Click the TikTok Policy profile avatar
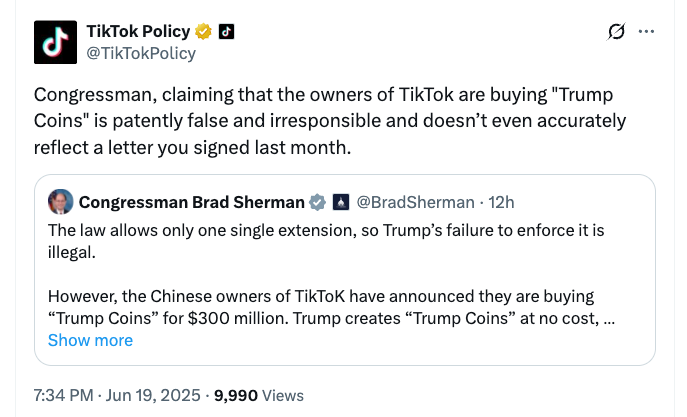687x417 pixels. click(54, 42)
